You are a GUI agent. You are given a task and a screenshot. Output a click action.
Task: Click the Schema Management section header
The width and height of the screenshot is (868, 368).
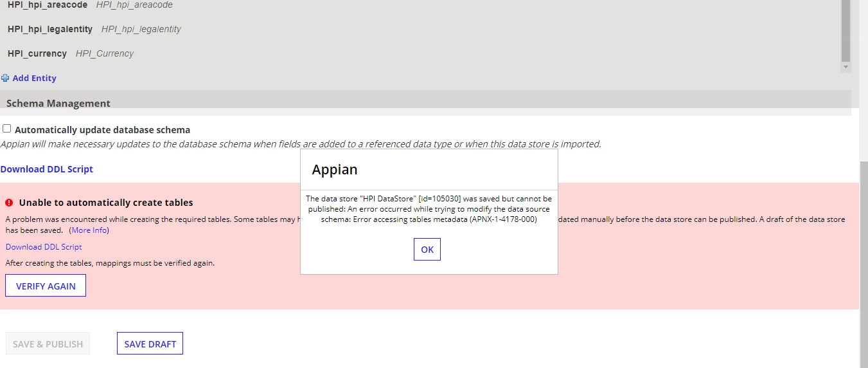[425, 103]
